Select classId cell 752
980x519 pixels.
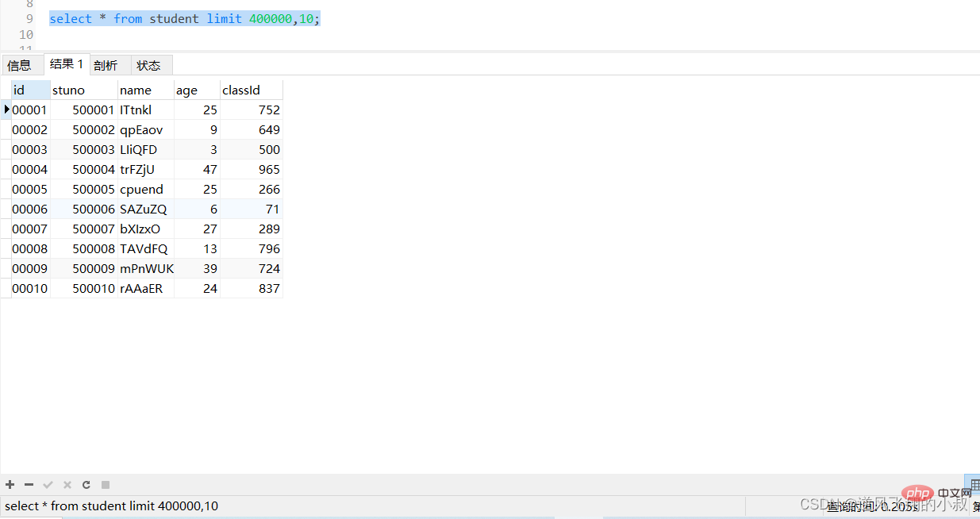[252, 110]
